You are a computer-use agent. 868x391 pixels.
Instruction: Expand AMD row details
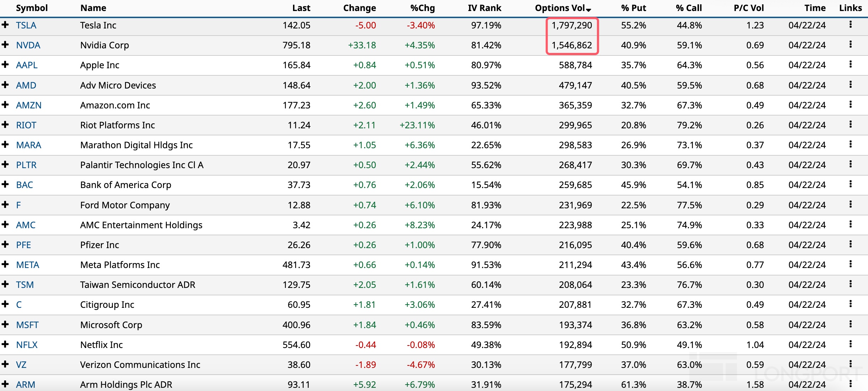[x=5, y=85]
